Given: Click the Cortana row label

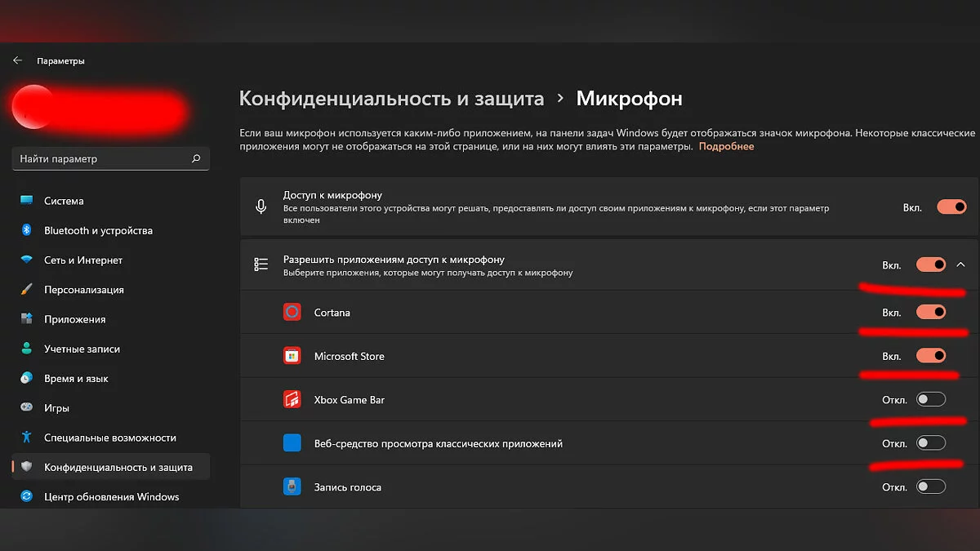Looking at the screenshot, I should click(x=332, y=313).
